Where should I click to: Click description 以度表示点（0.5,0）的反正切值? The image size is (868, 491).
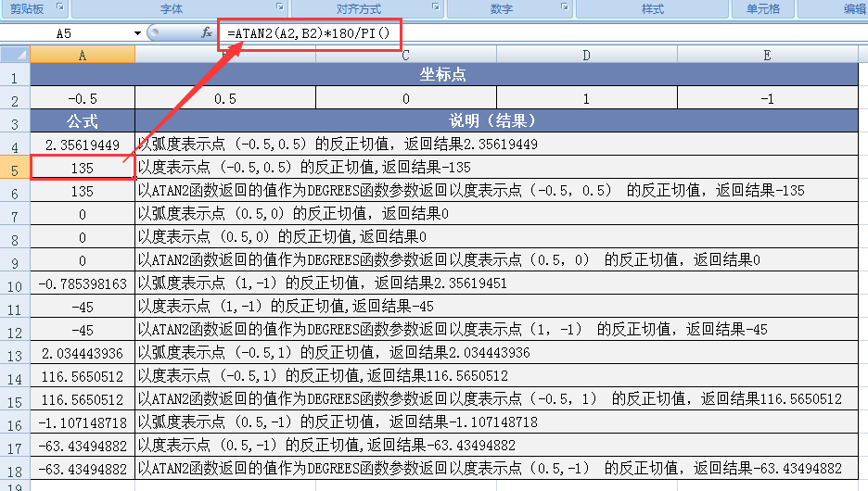click(496, 238)
